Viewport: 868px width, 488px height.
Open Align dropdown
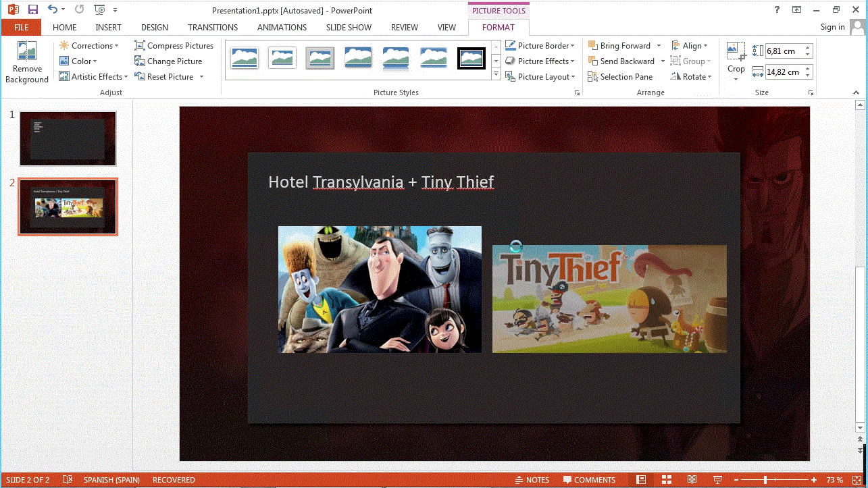tap(690, 46)
